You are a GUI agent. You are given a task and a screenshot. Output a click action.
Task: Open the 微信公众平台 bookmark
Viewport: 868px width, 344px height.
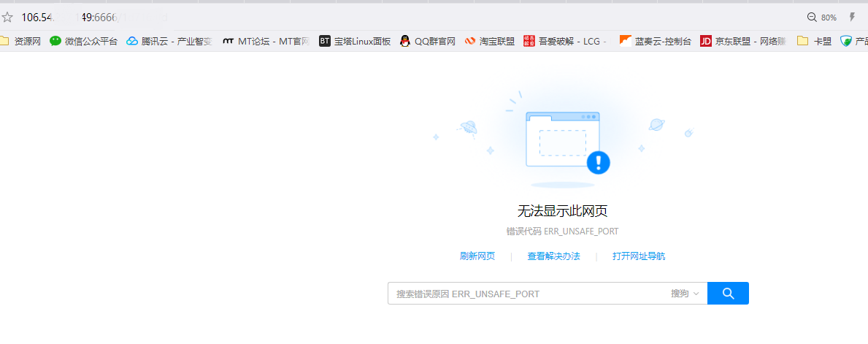click(x=84, y=41)
